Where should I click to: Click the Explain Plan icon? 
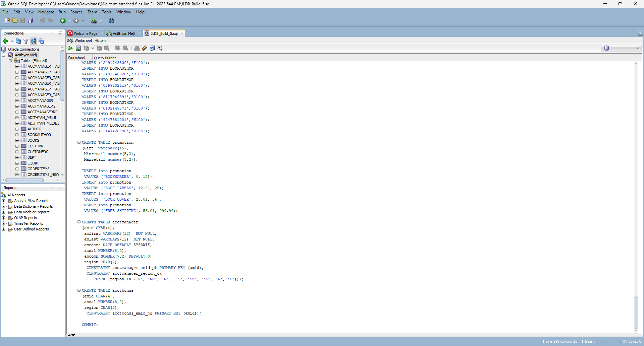click(86, 48)
